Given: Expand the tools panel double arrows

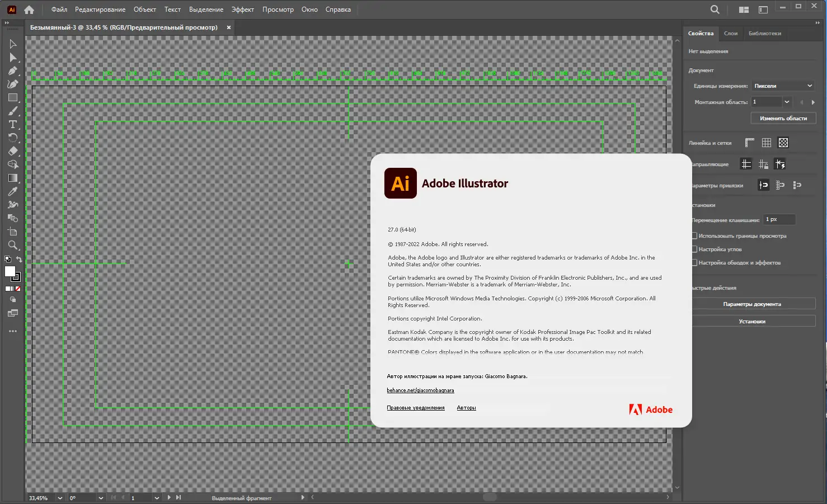Looking at the screenshot, I should [x=7, y=23].
